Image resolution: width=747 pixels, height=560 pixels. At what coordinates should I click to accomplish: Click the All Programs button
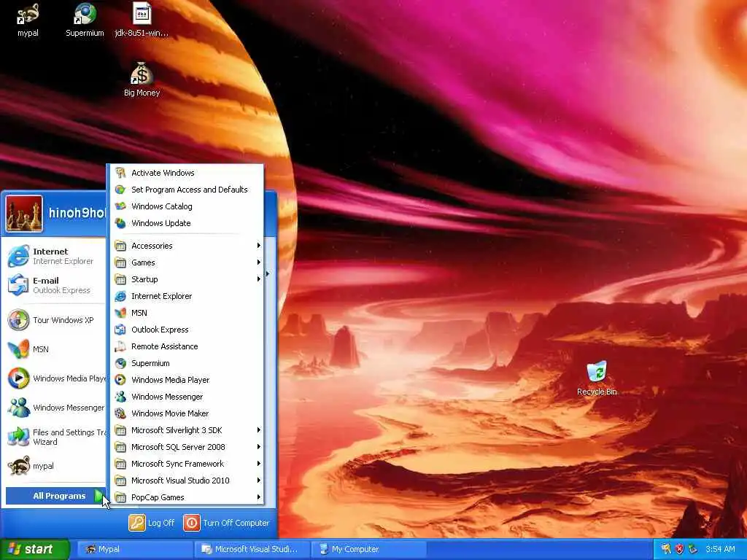pyautogui.click(x=56, y=496)
